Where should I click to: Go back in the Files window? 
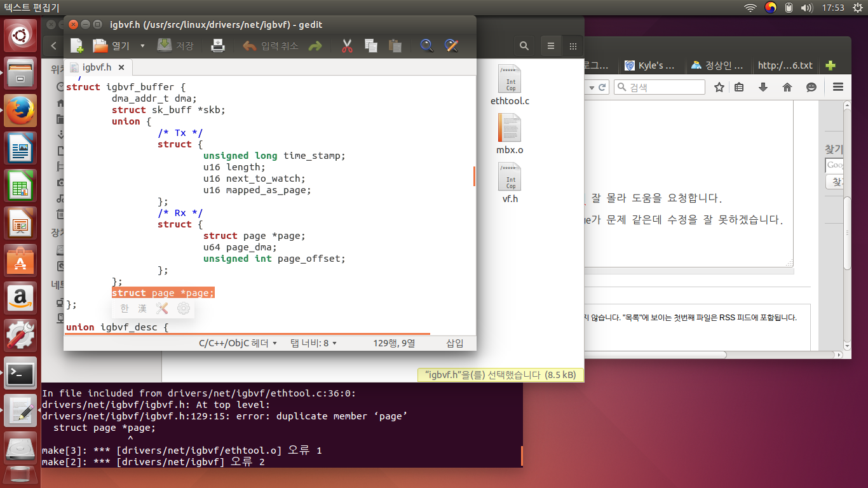point(53,46)
